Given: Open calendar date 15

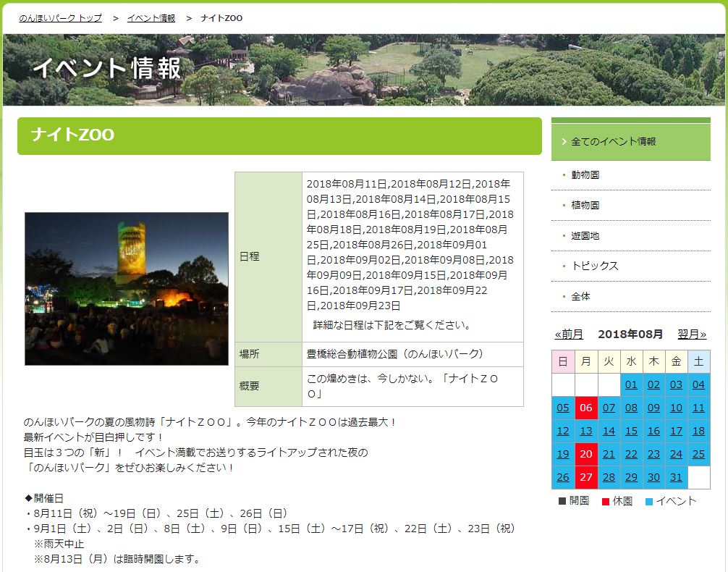Looking at the screenshot, I should pyautogui.click(x=631, y=431).
